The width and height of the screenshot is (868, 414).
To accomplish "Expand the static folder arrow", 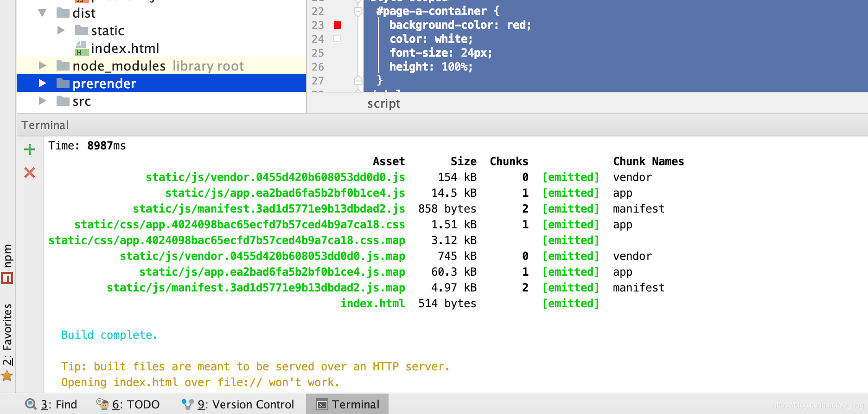I will click(61, 31).
